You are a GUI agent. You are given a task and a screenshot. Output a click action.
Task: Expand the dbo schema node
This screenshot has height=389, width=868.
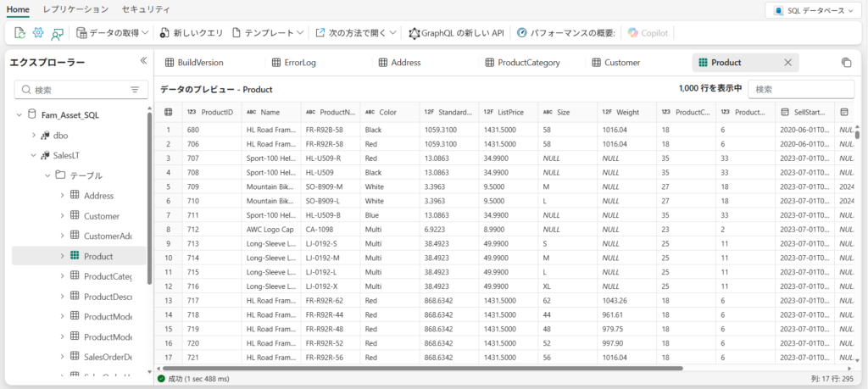[x=34, y=135]
